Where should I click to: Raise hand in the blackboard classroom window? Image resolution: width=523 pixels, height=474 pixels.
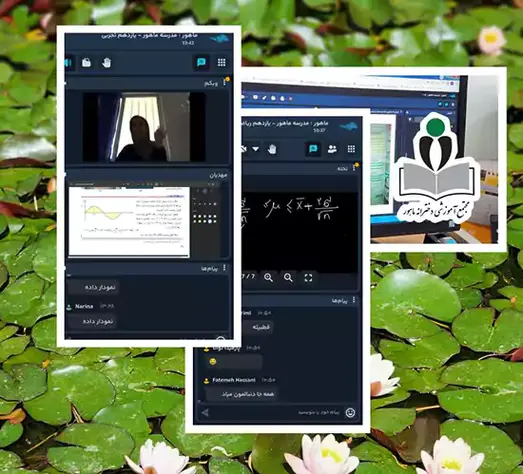tap(272, 149)
